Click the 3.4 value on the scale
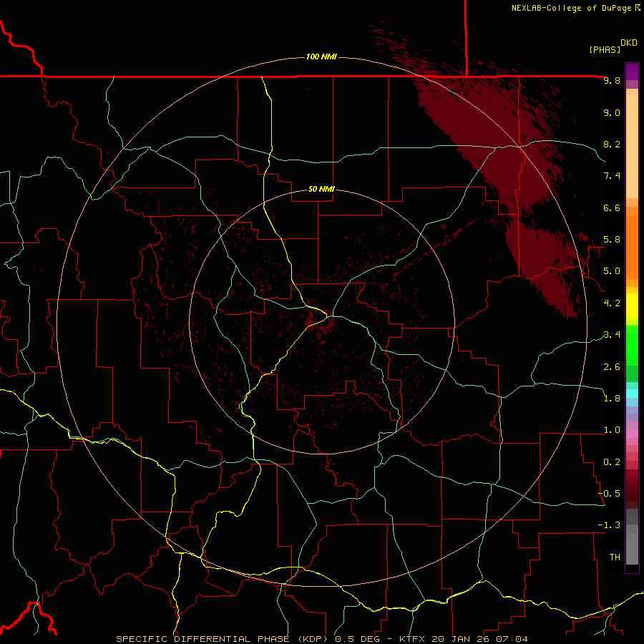 coord(612,335)
